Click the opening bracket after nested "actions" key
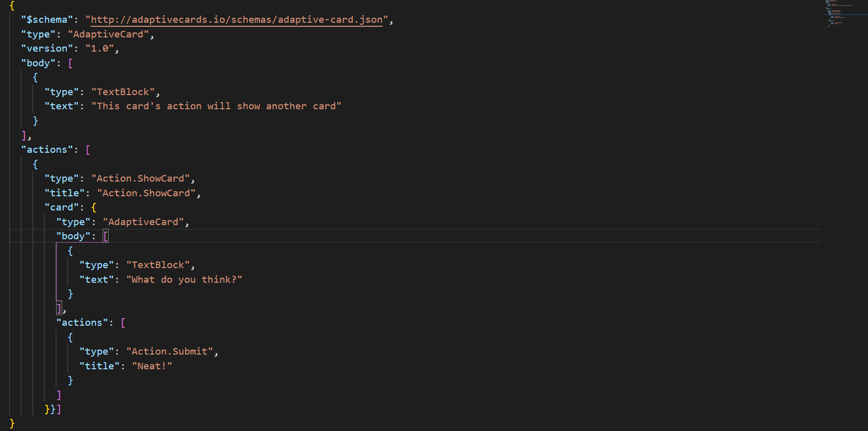This screenshot has height=431, width=868. (123, 323)
